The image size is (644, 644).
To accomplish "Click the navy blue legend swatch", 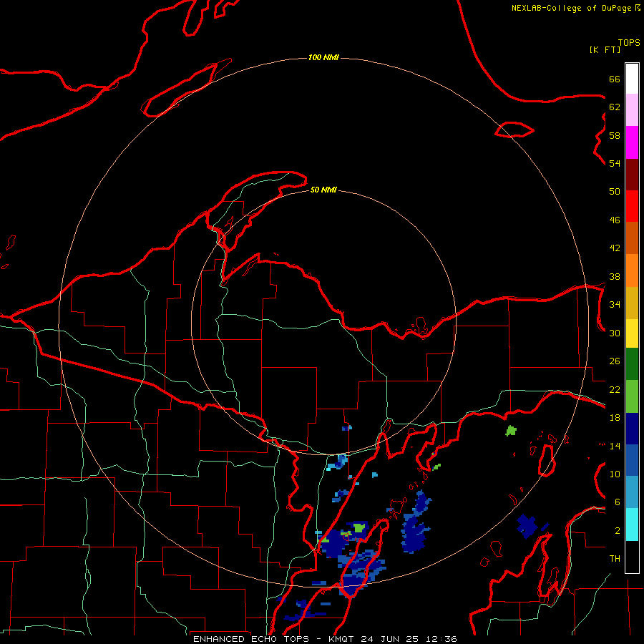I will (632, 429).
